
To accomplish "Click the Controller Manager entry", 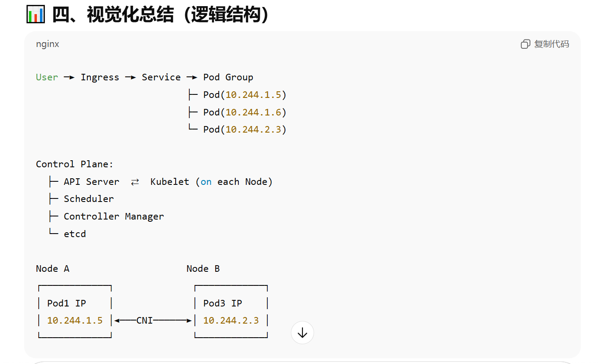I will click(114, 216).
